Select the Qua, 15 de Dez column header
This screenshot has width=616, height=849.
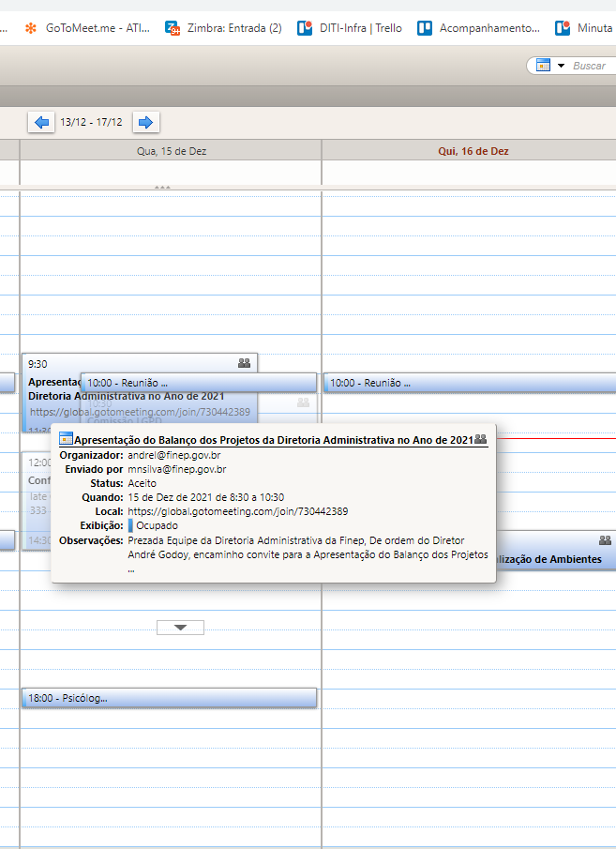[171, 150]
